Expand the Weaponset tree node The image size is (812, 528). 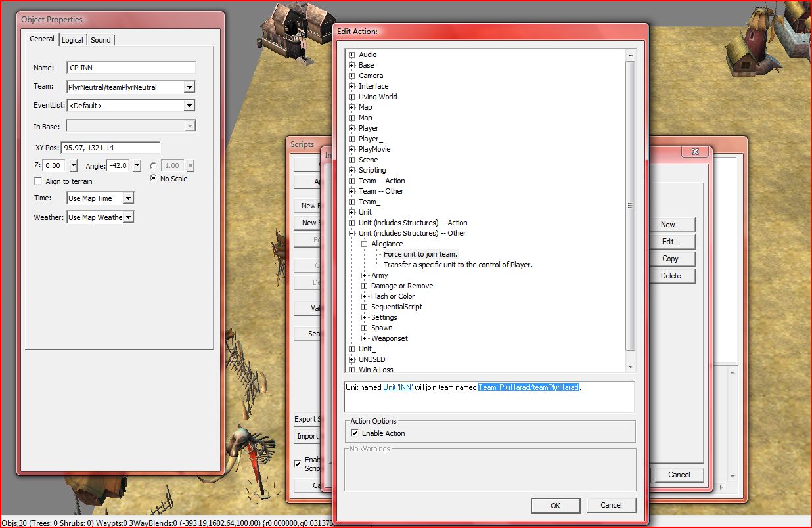pyautogui.click(x=365, y=338)
